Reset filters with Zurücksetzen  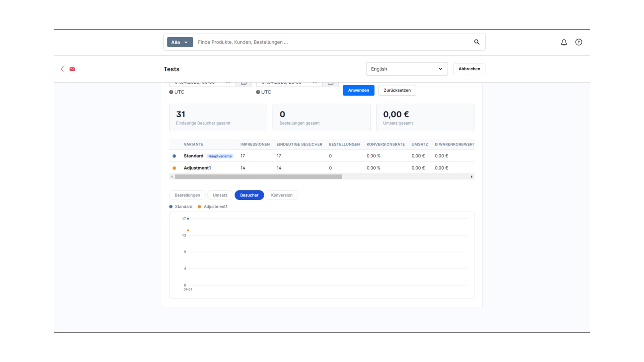tap(397, 90)
